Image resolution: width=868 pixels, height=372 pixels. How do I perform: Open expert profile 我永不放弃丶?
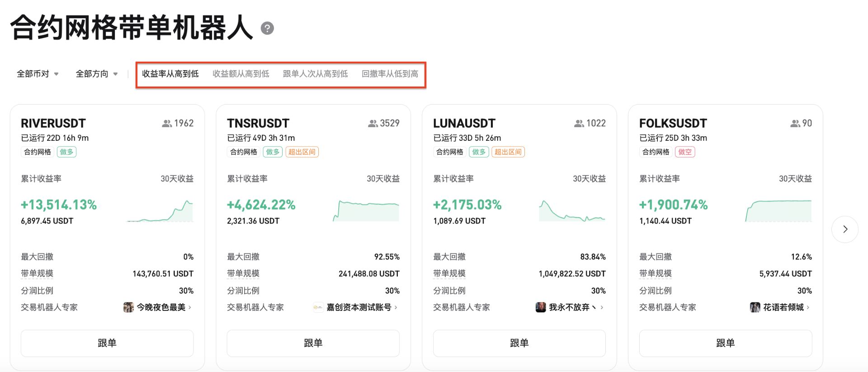point(573,307)
